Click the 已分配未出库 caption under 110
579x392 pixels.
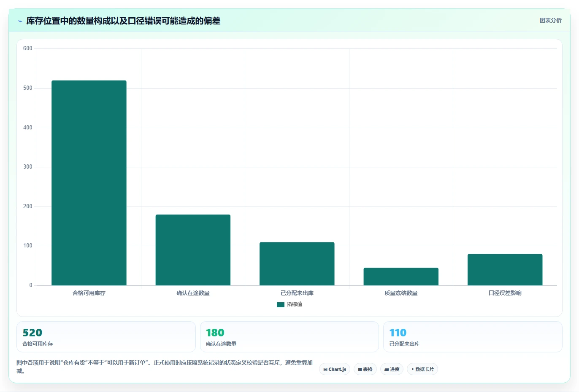click(404, 344)
